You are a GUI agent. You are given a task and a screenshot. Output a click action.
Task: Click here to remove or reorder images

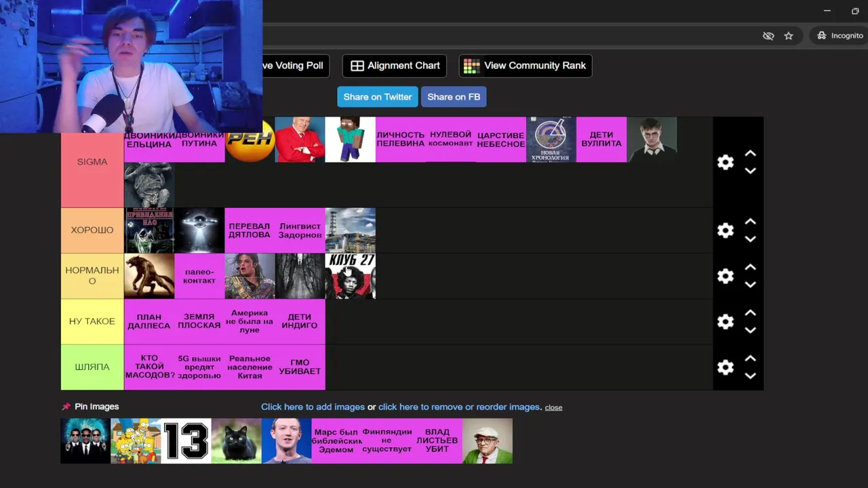click(459, 407)
